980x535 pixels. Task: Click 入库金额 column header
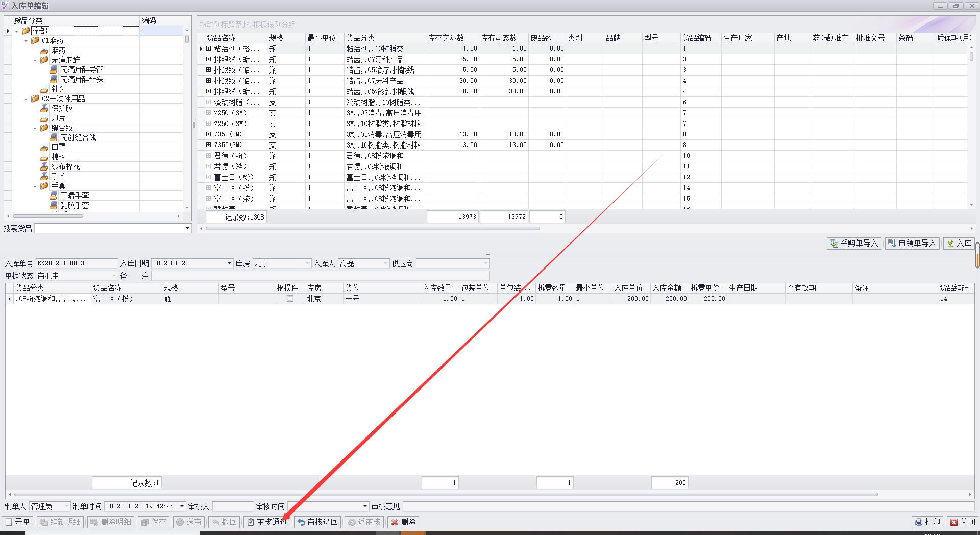coord(670,288)
